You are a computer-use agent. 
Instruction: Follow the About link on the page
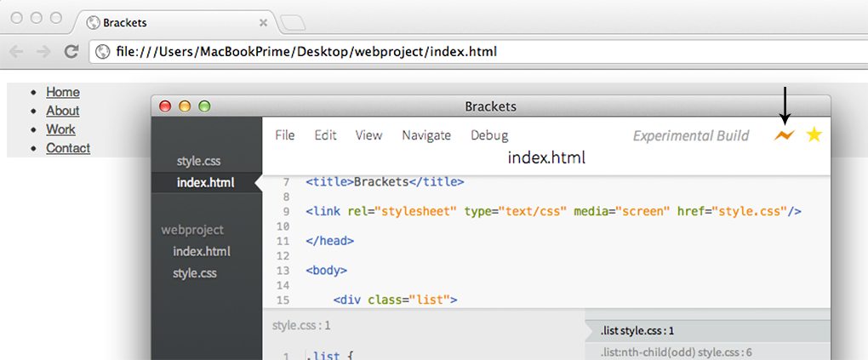point(63,111)
